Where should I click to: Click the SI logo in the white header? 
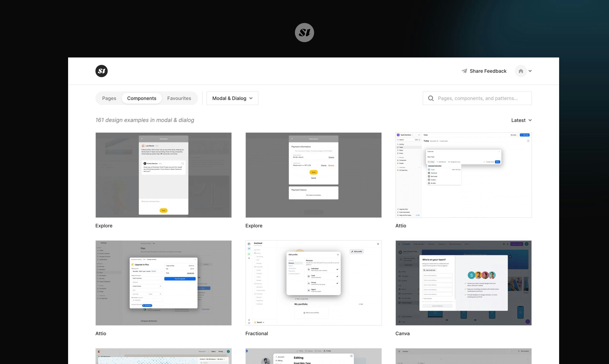point(101,71)
